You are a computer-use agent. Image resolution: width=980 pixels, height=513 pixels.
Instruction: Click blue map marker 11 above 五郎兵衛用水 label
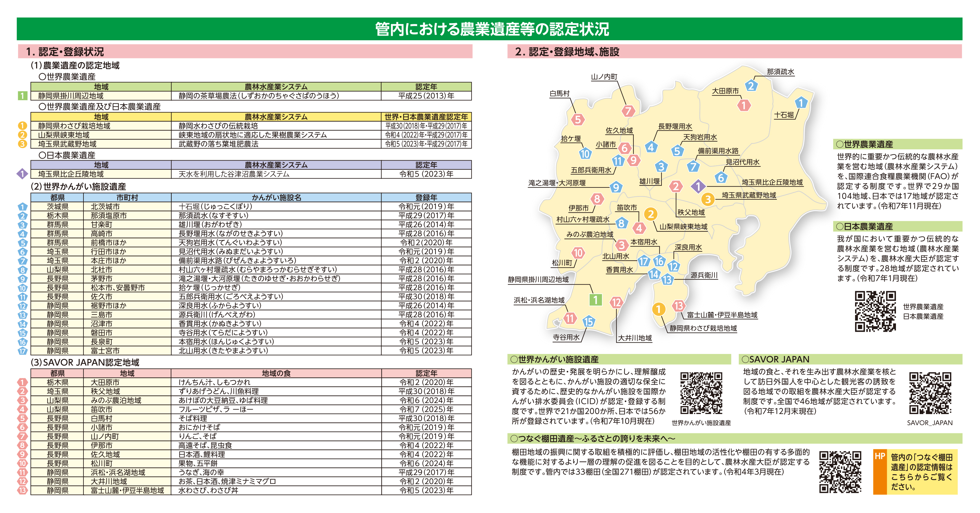point(618,161)
